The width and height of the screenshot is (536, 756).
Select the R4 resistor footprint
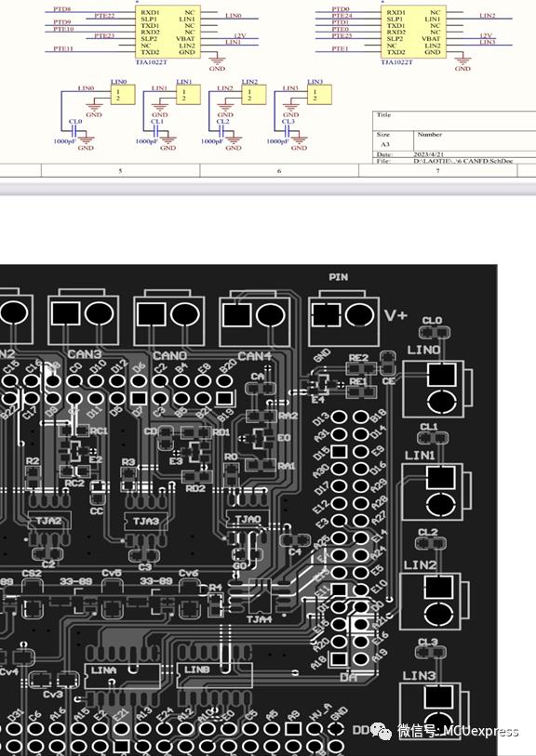[x=216, y=604]
